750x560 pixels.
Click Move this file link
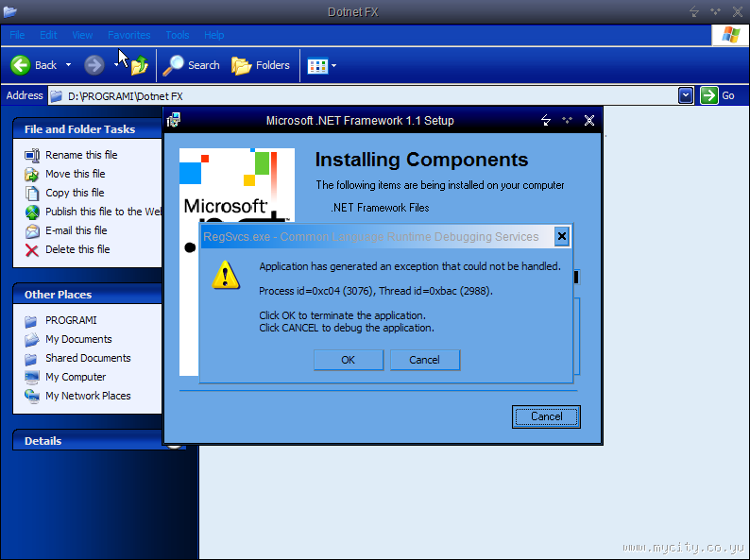pyautogui.click(x=76, y=174)
